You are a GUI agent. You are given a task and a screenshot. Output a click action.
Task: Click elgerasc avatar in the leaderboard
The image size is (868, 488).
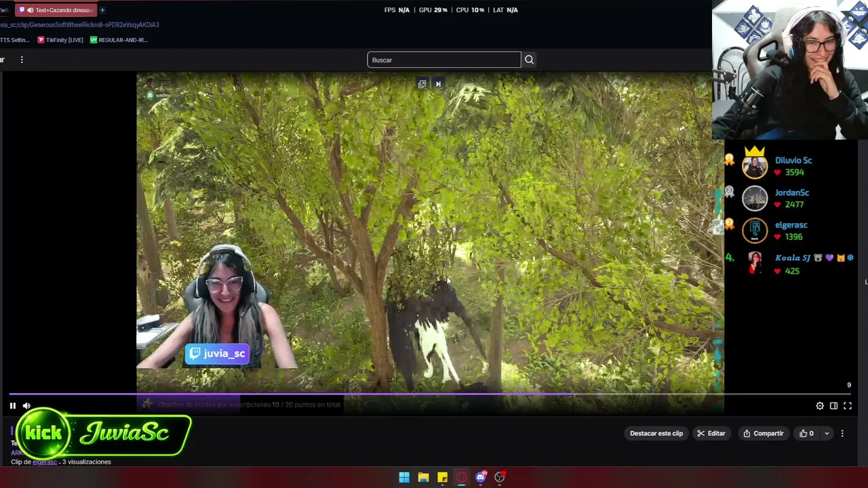coord(755,230)
